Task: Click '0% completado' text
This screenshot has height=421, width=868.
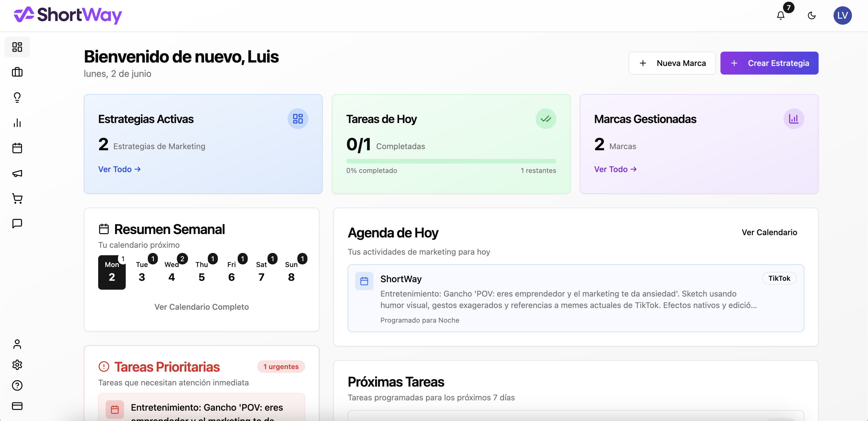Action: pyautogui.click(x=372, y=170)
